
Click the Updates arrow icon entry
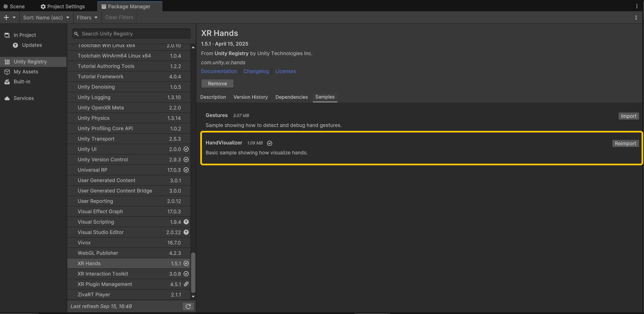[15, 45]
